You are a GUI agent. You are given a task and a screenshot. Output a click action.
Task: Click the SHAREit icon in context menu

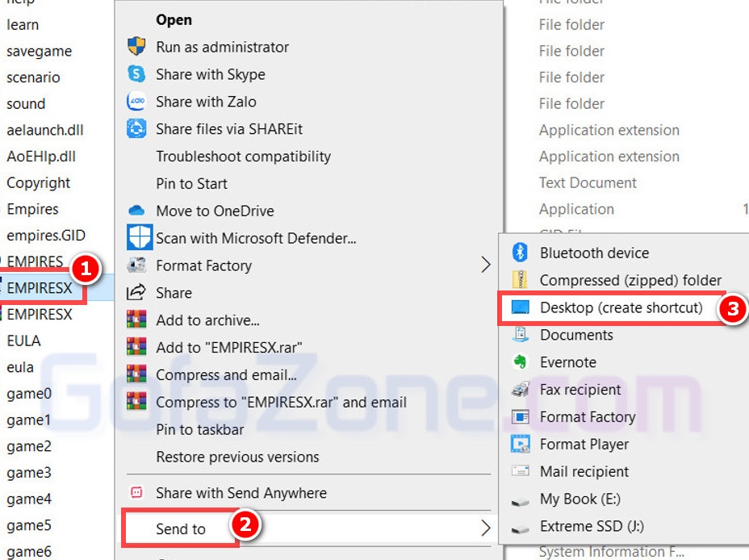click(x=136, y=129)
